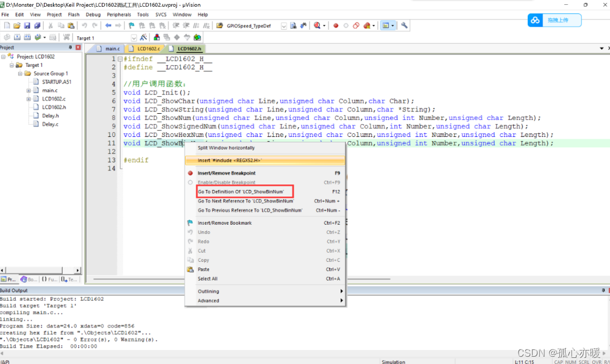Viewport: 610px width, 364px height.
Task: Save the current file with the disk icon
Action: pyautogui.click(x=27, y=26)
